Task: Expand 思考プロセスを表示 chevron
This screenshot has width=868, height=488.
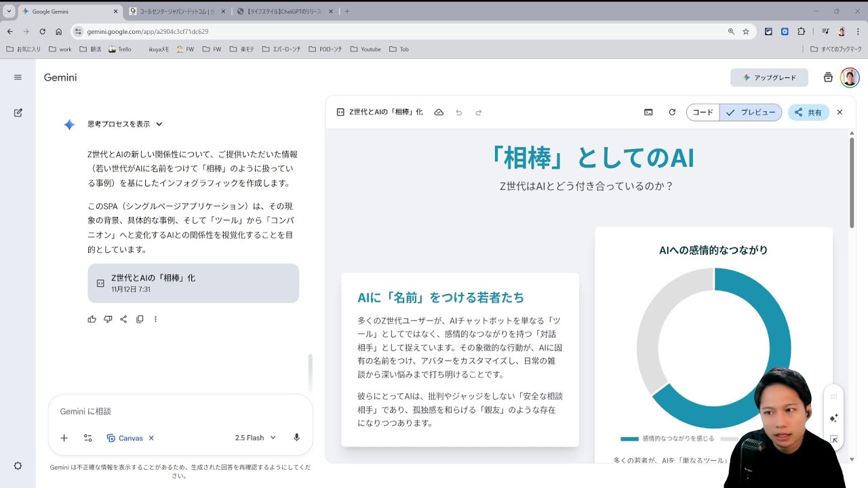Action: pyautogui.click(x=159, y=124)
